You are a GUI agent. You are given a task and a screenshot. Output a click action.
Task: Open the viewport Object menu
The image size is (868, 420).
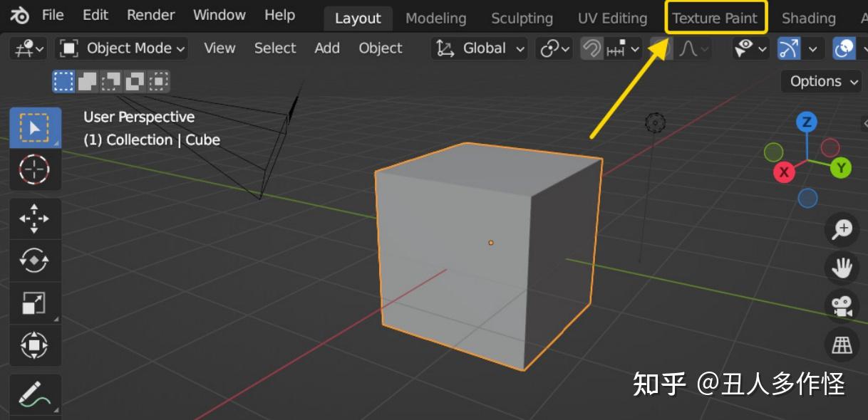point(381,48)
